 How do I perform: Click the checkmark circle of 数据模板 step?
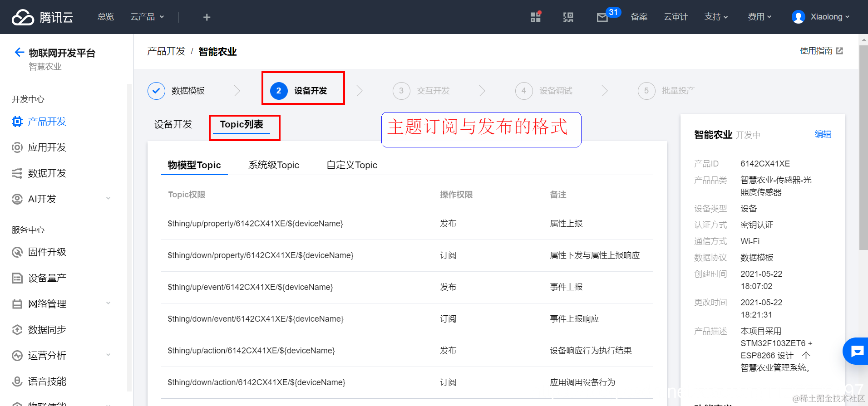[156, 91]
